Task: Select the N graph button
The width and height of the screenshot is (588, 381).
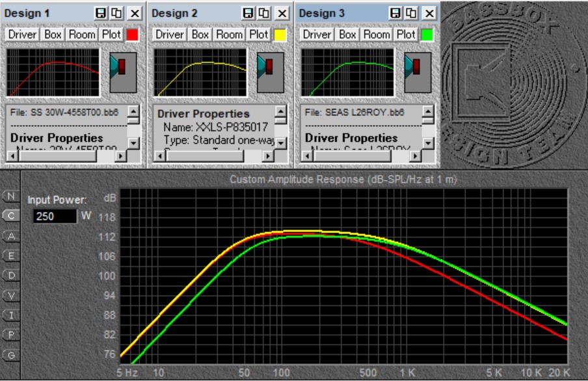Action: 11,196
